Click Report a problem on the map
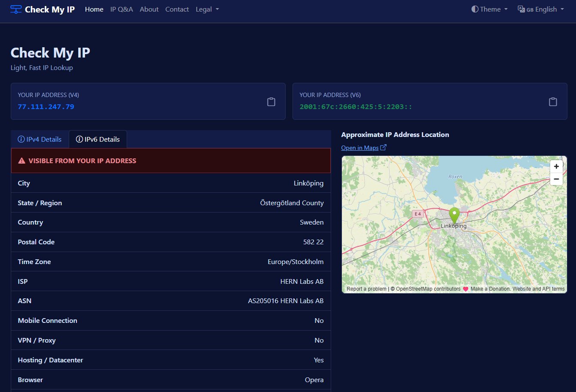 click(366, 289)
